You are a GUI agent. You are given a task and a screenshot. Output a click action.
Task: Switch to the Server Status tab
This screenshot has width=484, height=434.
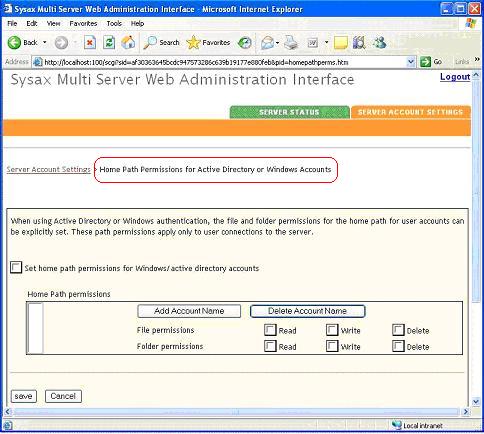pyautogui.click(x=289, y=112)
